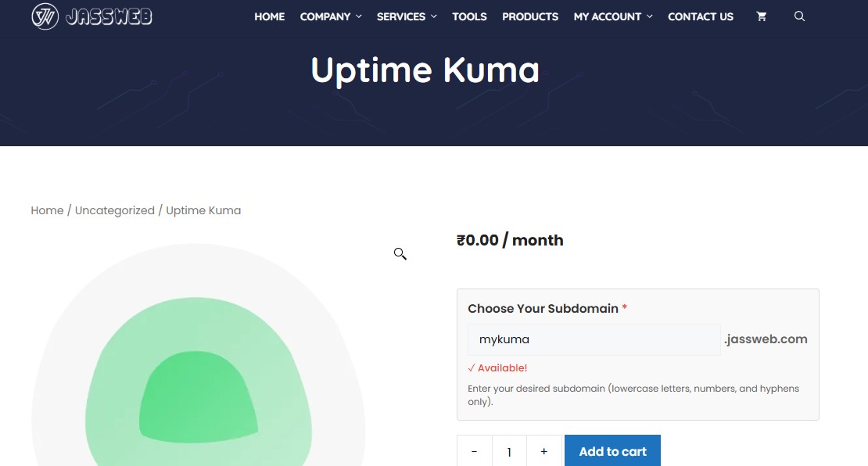Open the Contact Us page
868x466 pixels.
tap(701, 16)
